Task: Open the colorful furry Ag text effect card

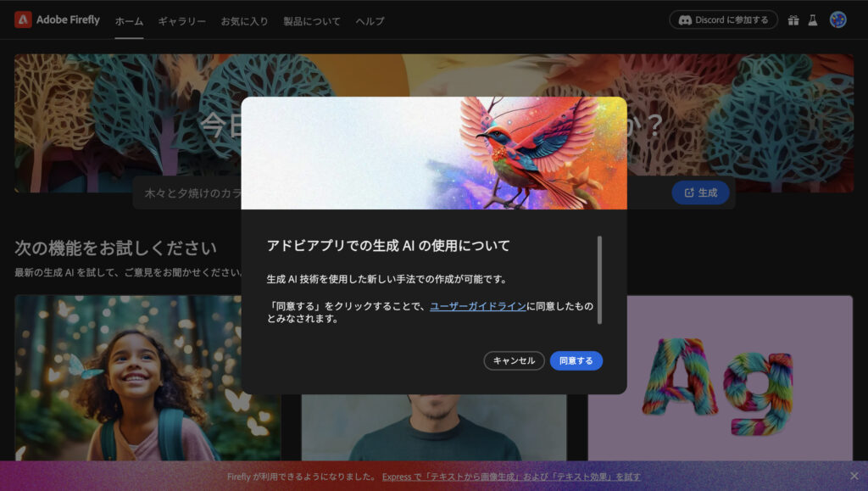Action: 721,377
